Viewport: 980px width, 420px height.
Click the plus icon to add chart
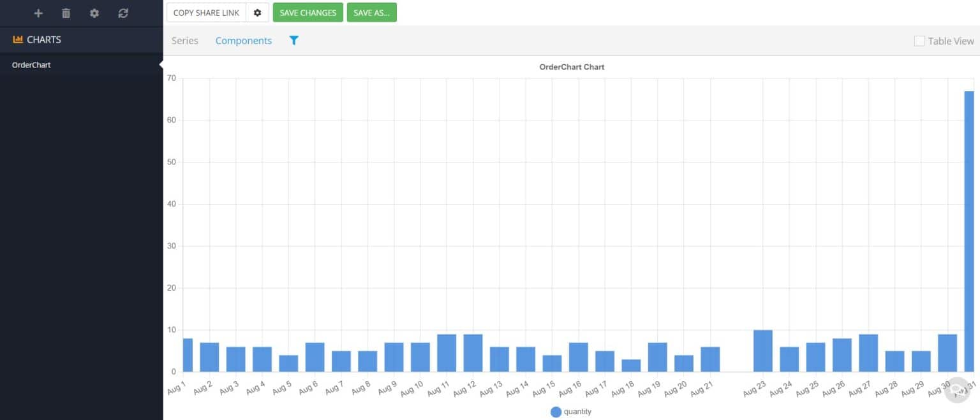tap(38, 13)
